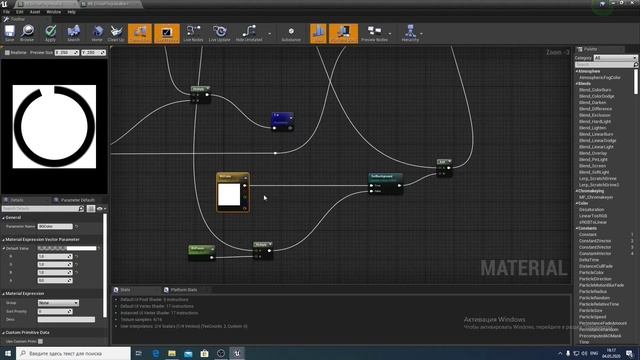640x360 pixels.
Task: Reset Parameter Name to default arrow
Action: 76,227
